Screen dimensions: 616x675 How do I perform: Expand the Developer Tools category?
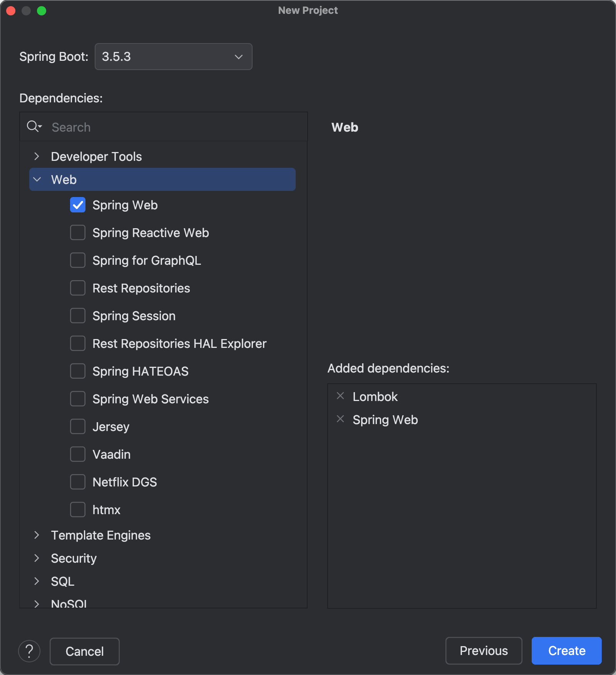point(37,157)
